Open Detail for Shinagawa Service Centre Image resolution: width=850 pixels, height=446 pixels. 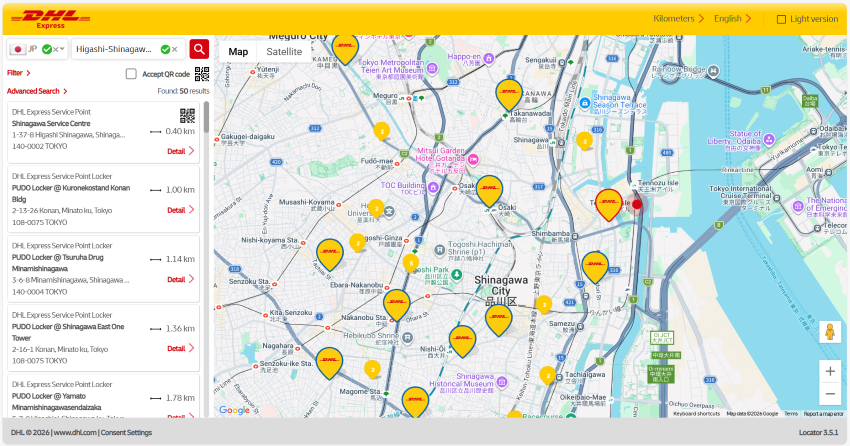[x=180, y=151]
